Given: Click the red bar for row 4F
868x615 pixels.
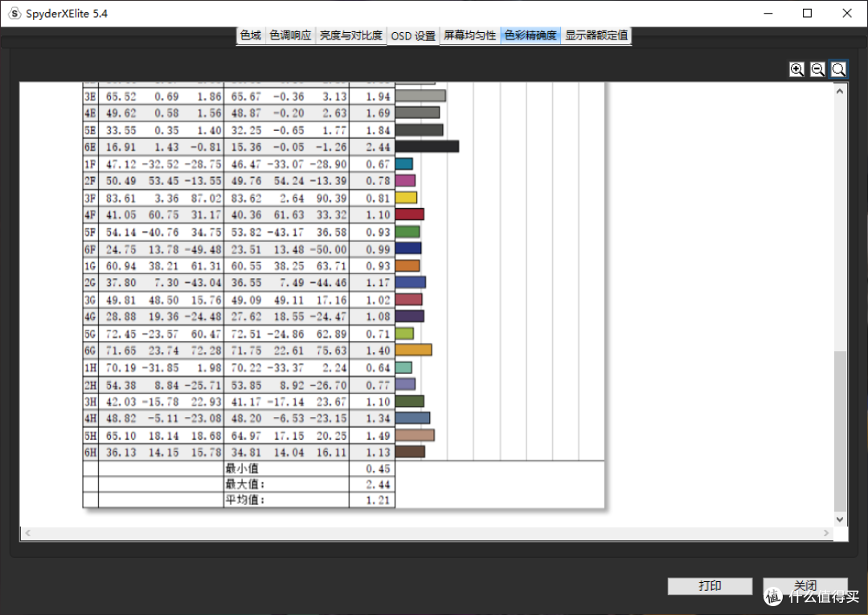Looking at the screenshot, I should 410,214.
